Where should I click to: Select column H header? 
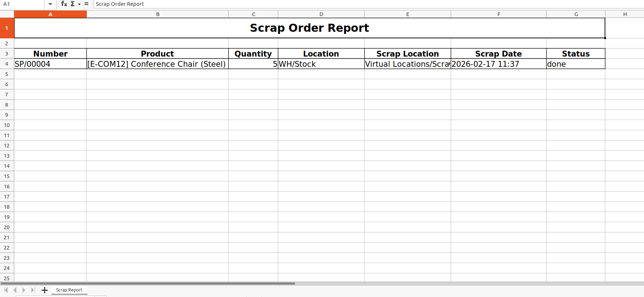coord(625,14)
